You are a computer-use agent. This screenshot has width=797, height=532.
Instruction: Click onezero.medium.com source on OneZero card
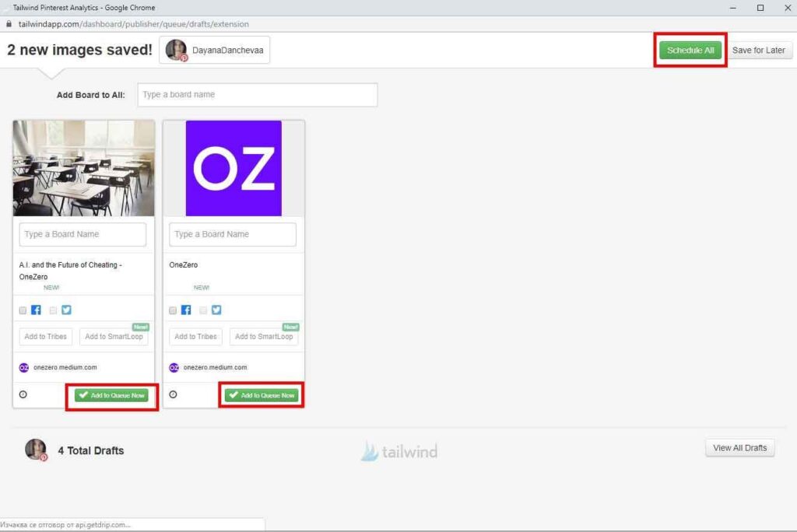pos(215,367)
